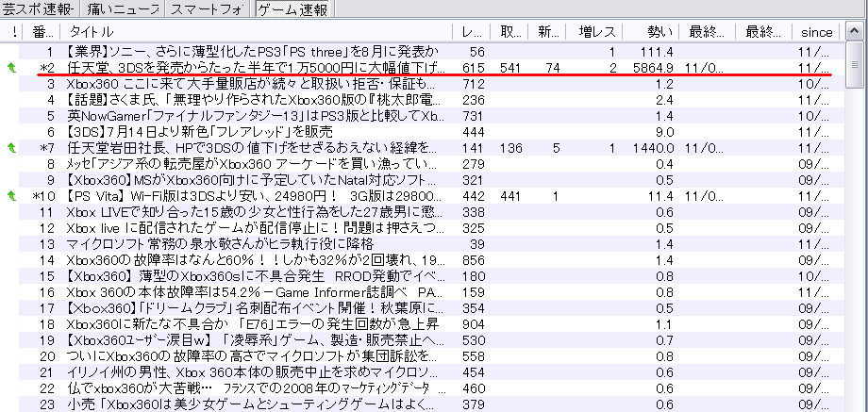Select the ゲーム速報 board tab
Viewport: 868px width, 412px height.
[x=292, y=8]
